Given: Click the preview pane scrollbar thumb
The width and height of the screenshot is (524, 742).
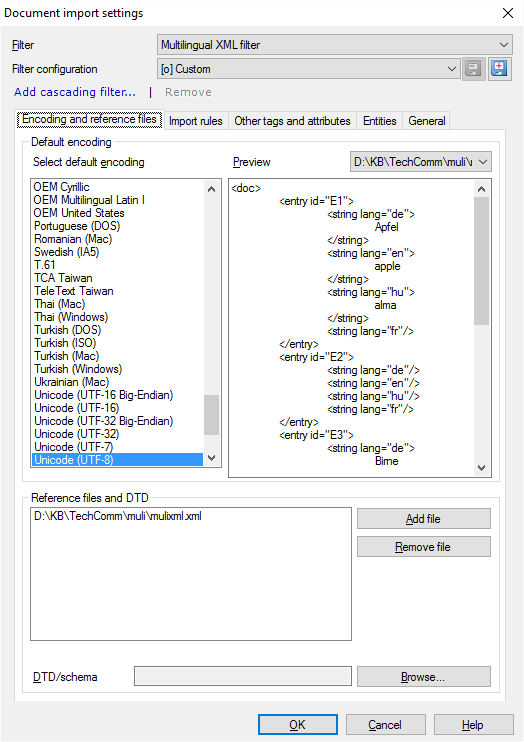Looking at the screenshot, I should pos(481,261).
